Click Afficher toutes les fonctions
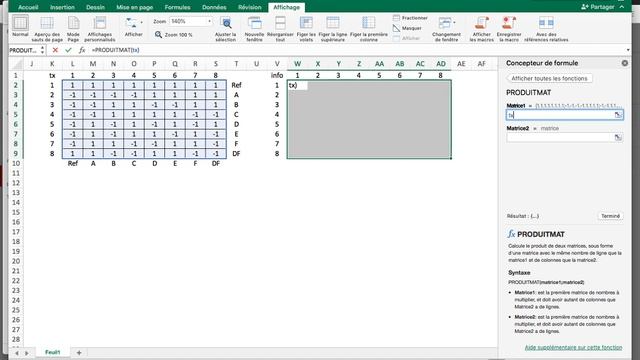 tap(549, 78)
